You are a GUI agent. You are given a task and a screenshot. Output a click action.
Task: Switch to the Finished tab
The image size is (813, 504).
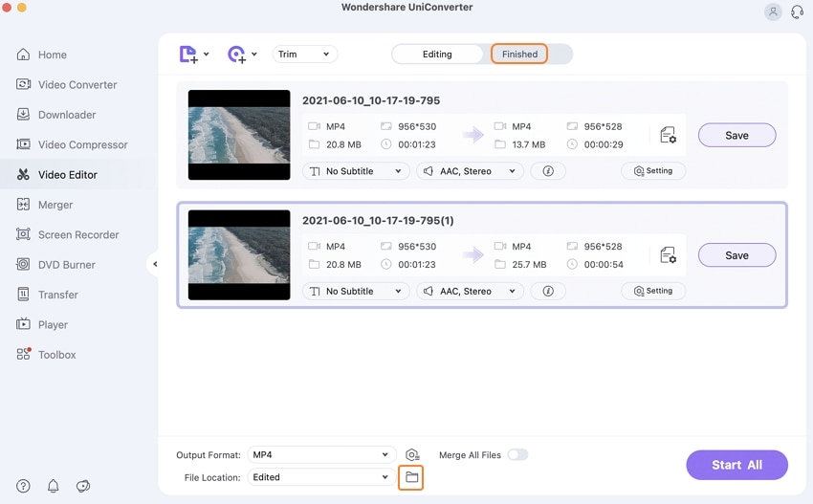click(x=519, y=54)
